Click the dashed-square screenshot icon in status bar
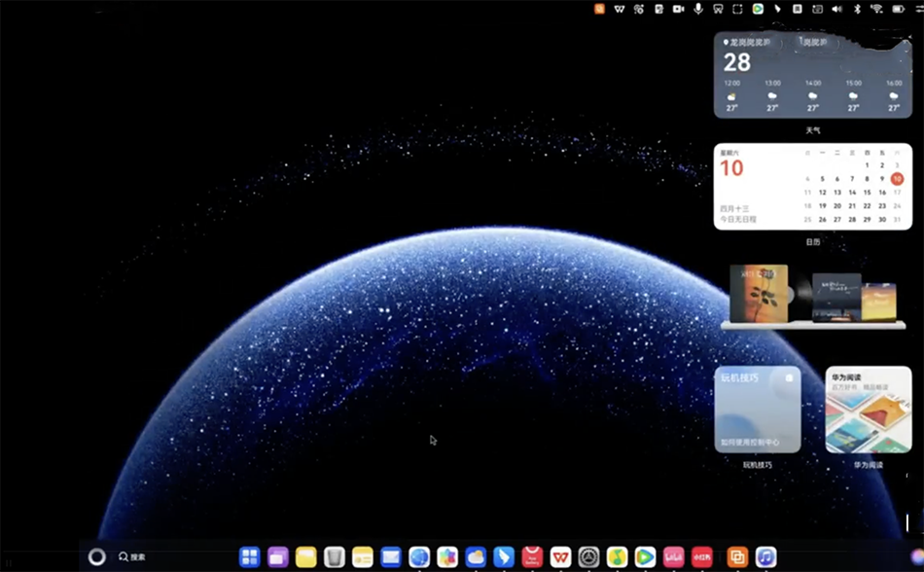The height and width of the screenshot is (572, 924). click(x=738, y=9)
